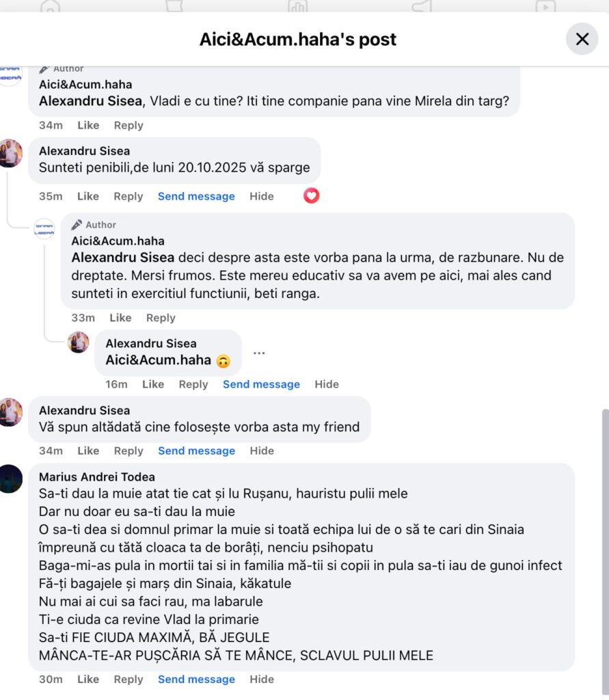Click the Author pen badge in reply

pos(77,225)
